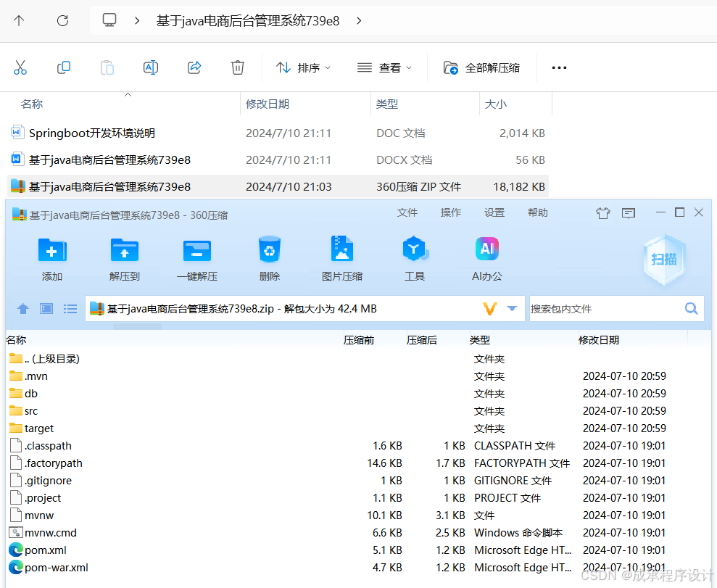Screen dimensions: 717x588
Task: Open the 排序 sort dropdown
Action: (303, 67)
